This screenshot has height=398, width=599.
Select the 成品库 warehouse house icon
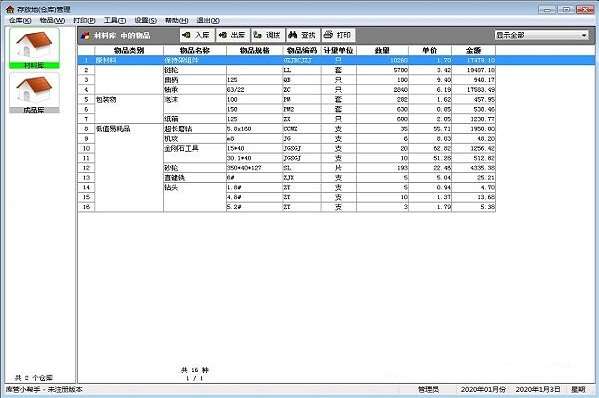34,89
